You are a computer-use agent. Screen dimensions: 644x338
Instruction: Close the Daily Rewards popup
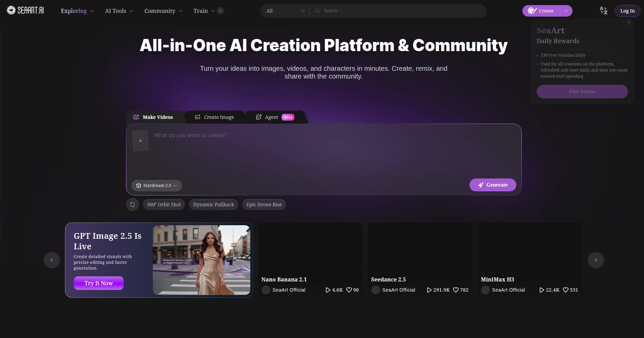click(x=629, y=23)
